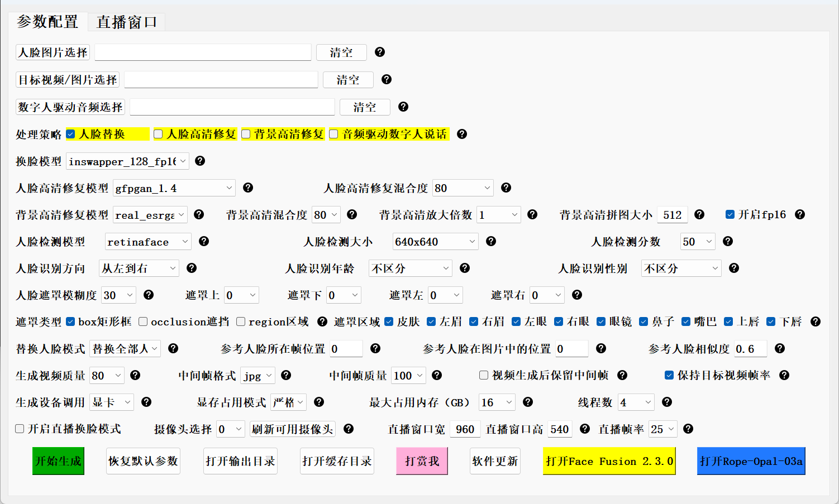Click help icon next to 保持目标视频帧率
839x504 pixels.
(784, 375)
